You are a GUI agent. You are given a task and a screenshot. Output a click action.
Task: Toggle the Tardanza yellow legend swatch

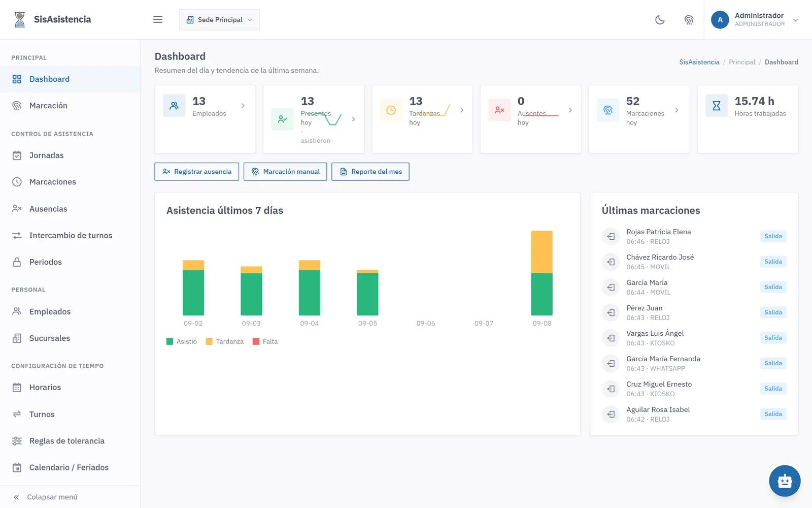tap(209, 341)
